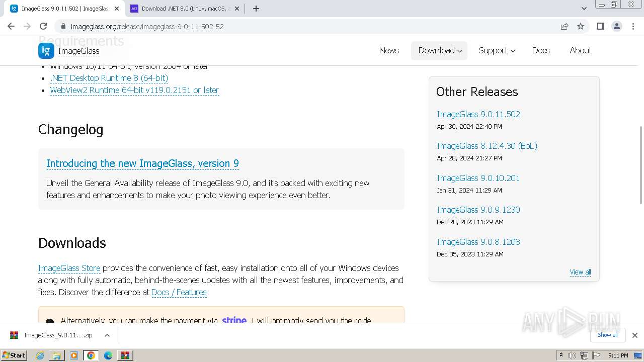Open WinRAR taskbar icon
The height and width of the screenshot is (362, 644).
(125, 355)
